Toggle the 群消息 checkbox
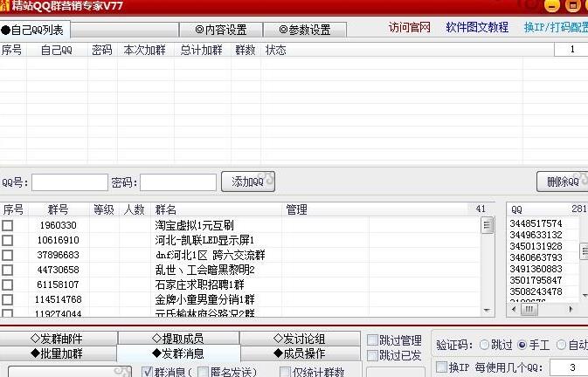Viewport: 588px width, 377px height. [x=148, y=372]
